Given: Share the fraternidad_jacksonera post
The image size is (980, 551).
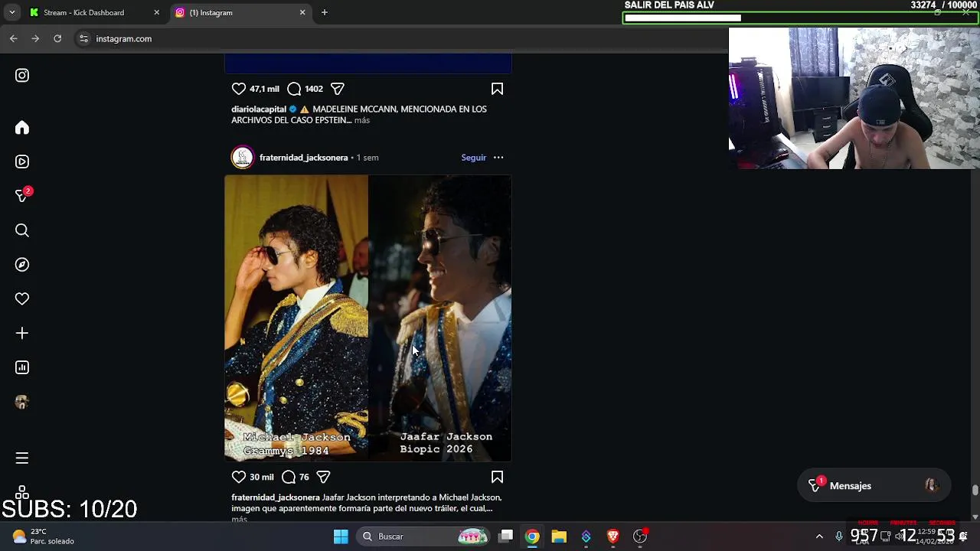Looking at the screenshot, I should (x=323, y=477).
